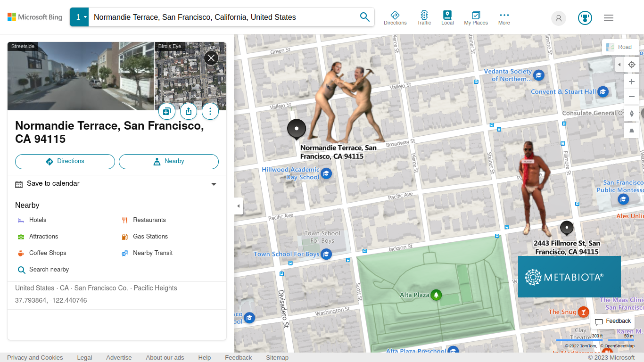Select Gas Stations nearby
This screenshot has width=644, height=362.
144,237
